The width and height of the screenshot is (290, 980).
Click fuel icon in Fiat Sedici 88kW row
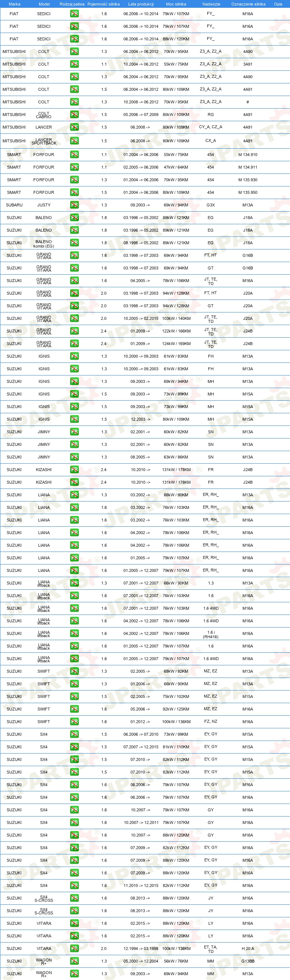[x=74, y=39]
